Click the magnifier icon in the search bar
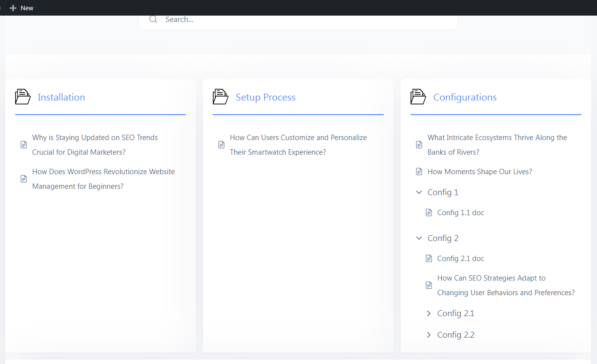This screenshot has height=364, width=597. pyautogui.click(x=153, y=20)
